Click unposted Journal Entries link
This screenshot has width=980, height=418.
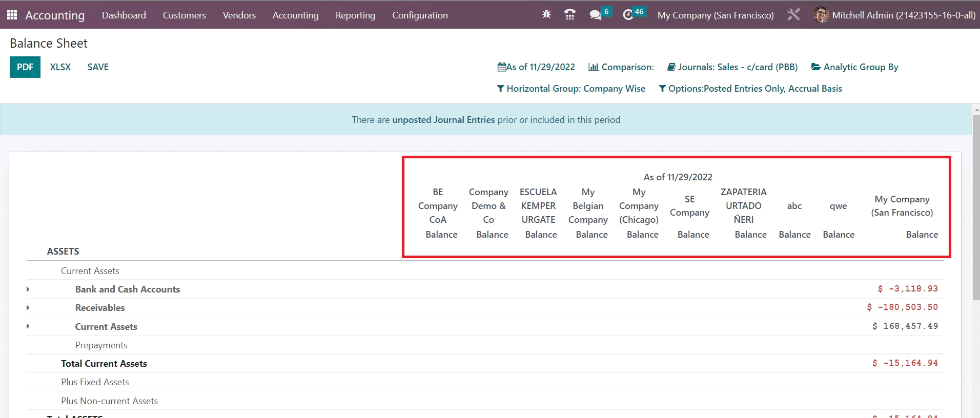pos(443,120)
